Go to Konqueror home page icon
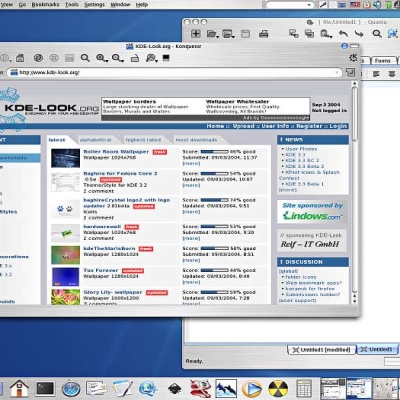 point(20,58)
